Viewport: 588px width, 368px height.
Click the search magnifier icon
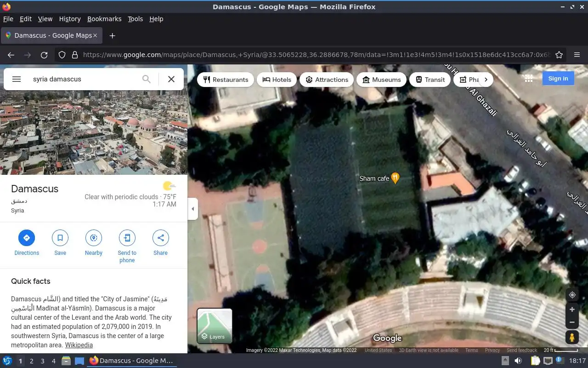point(147,79)
